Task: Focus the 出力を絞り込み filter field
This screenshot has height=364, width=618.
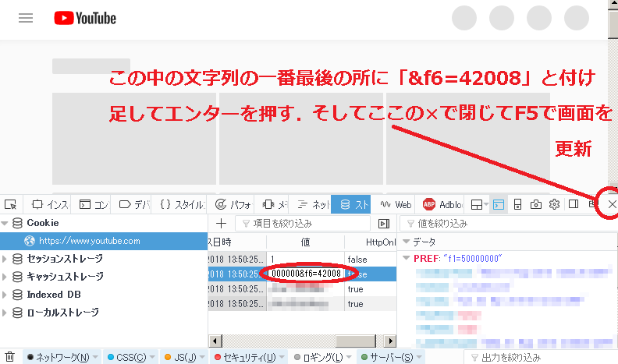Action: click(541, 357)
